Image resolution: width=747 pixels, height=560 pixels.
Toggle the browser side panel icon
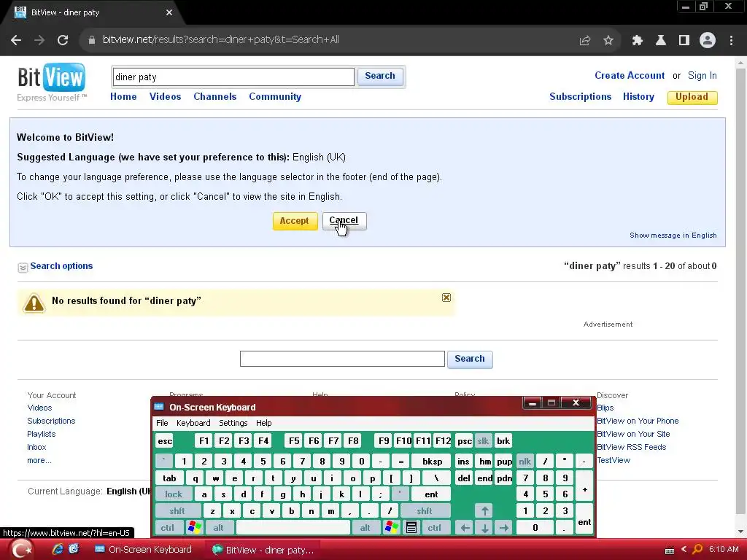(684, 41)
